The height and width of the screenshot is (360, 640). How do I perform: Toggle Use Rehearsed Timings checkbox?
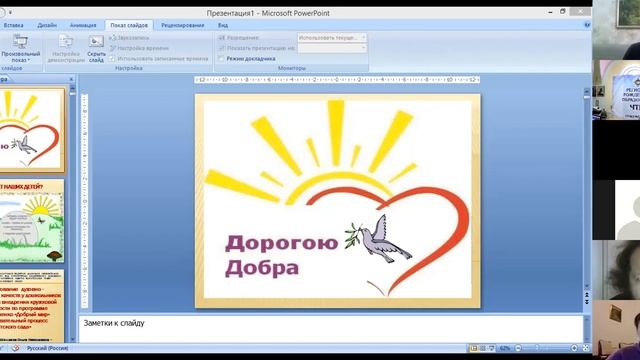tap(112, 59)
